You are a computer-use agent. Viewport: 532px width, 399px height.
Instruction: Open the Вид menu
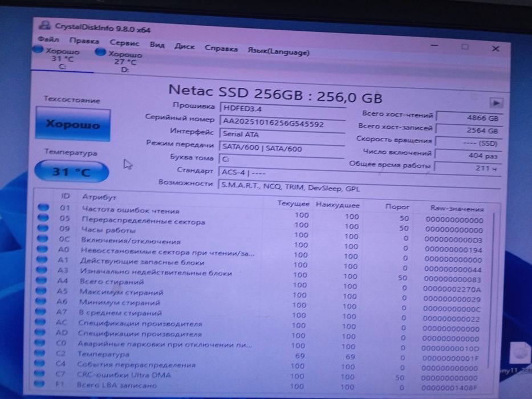pos(157,45)
